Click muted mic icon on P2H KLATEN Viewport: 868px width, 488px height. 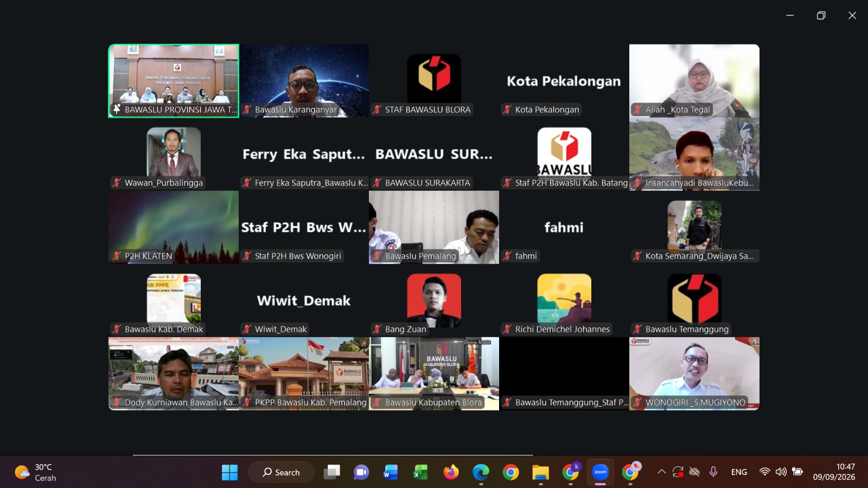click(x=117, y=256)
